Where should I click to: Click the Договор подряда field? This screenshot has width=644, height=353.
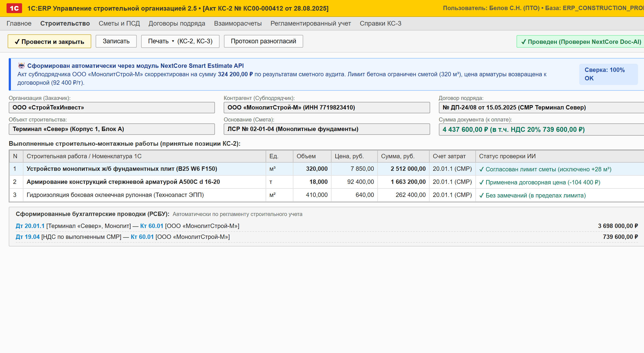(x=541, y=108)
